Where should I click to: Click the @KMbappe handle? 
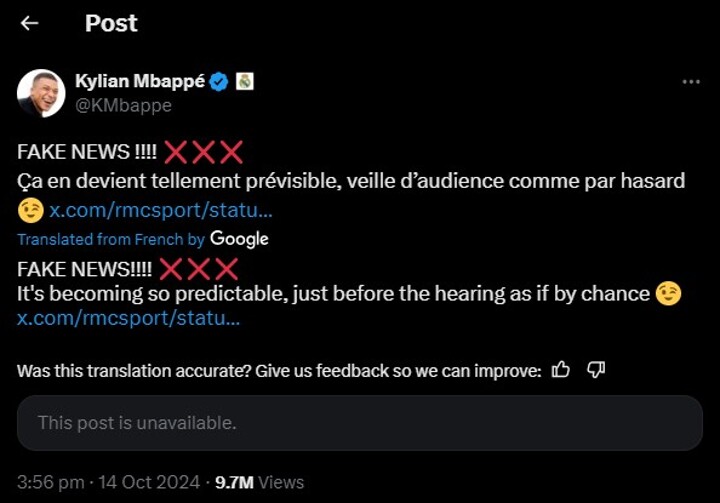point(123,105)
